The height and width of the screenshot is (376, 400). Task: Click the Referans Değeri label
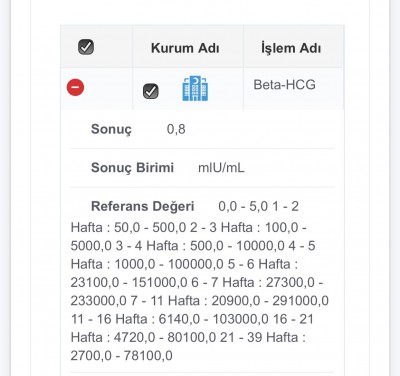143,206
